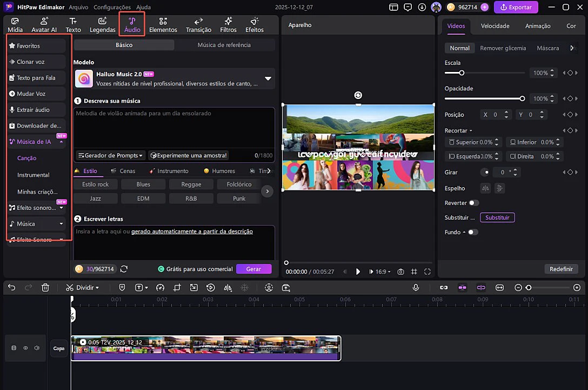Toggle the Reverter switch
Viewport: 588px width, 390px height.
tap(473, 203)
